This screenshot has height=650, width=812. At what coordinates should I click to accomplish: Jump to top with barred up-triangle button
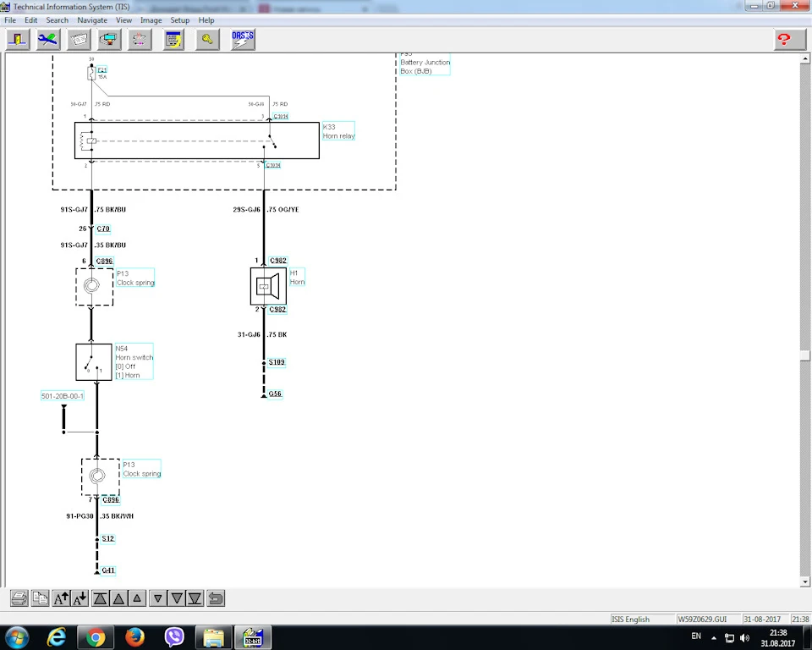[100, 598]
